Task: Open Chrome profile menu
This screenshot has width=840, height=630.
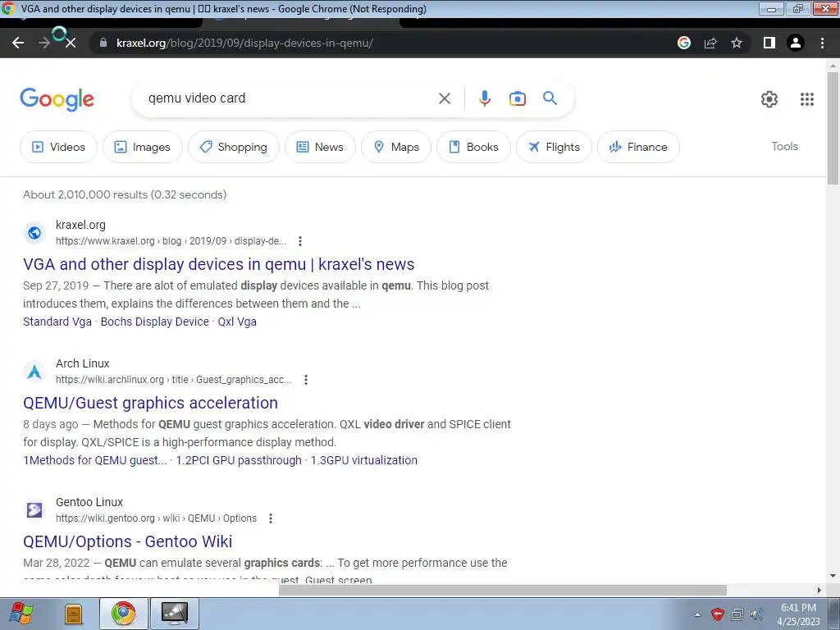Action: coord(796,43)
